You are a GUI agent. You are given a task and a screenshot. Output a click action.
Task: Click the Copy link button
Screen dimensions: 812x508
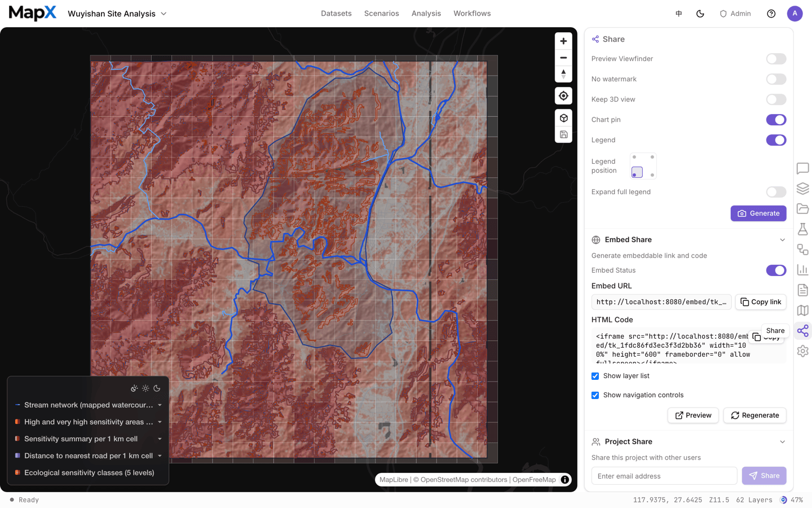click(761, 302)
